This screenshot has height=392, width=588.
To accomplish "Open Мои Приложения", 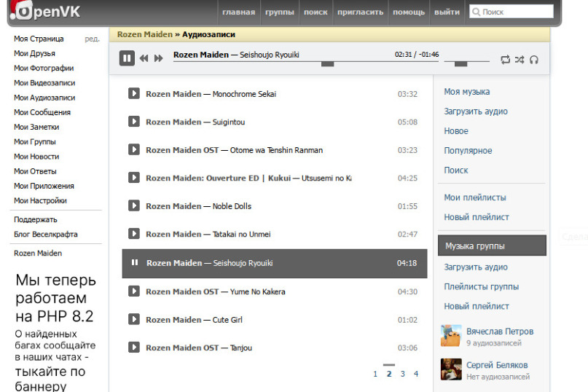I will [x=44, y=186].
